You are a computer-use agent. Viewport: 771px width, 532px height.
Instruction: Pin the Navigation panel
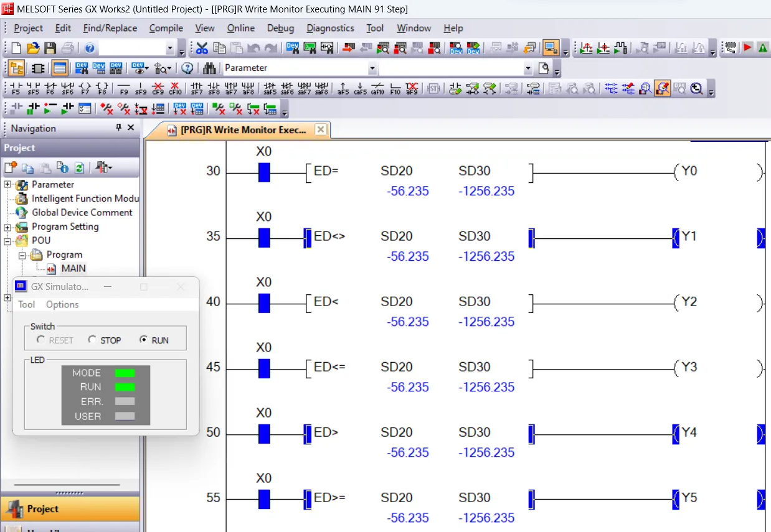pyautogui.click(x=119, y=128)
